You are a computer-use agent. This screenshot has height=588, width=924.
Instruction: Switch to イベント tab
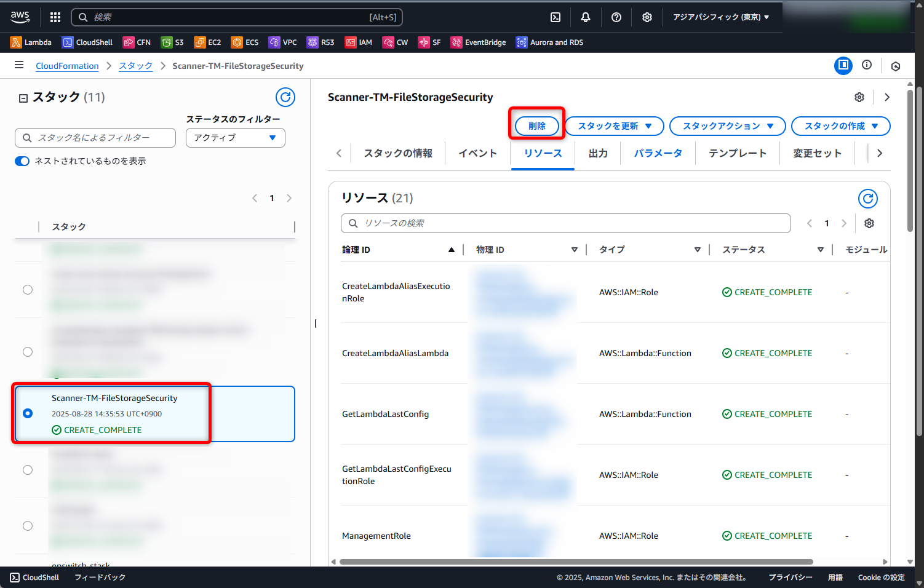pos(478,154)
